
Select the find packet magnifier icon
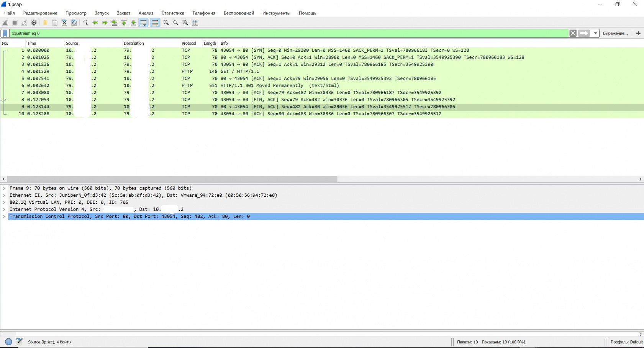(x=85, y=23)
